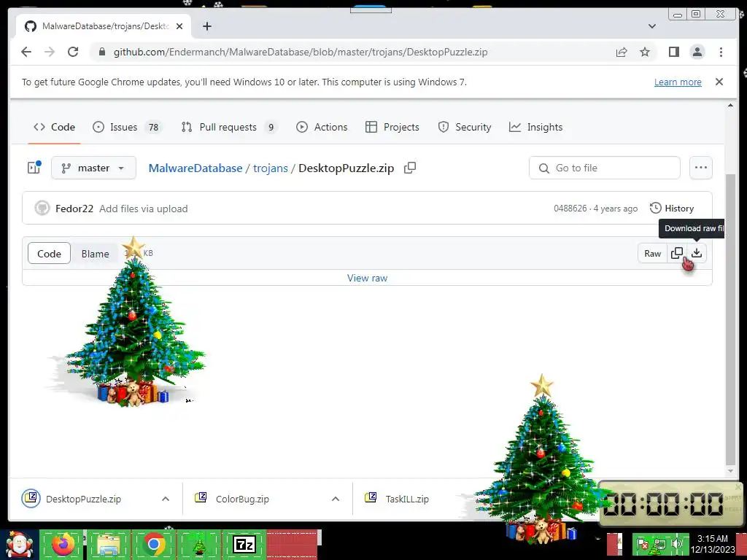Bookmark this page with the star icon
The height and width of the screenshot is (560, 747).
tap(645, 52)
